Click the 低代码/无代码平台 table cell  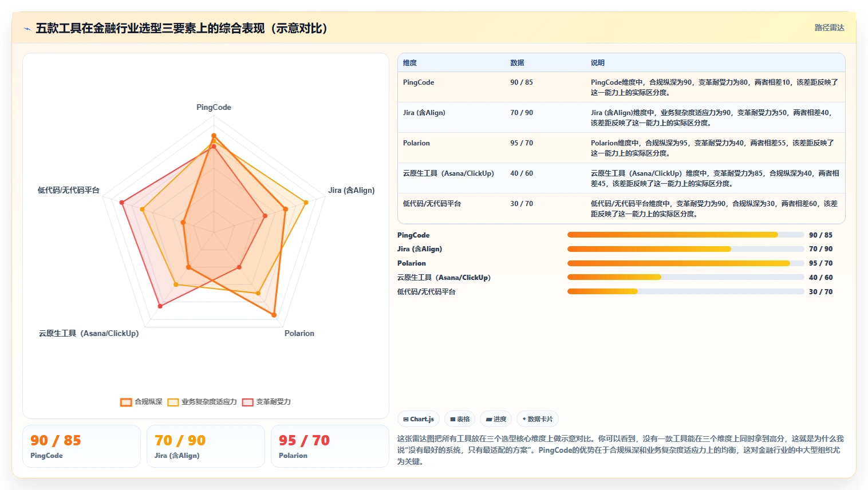432,204
